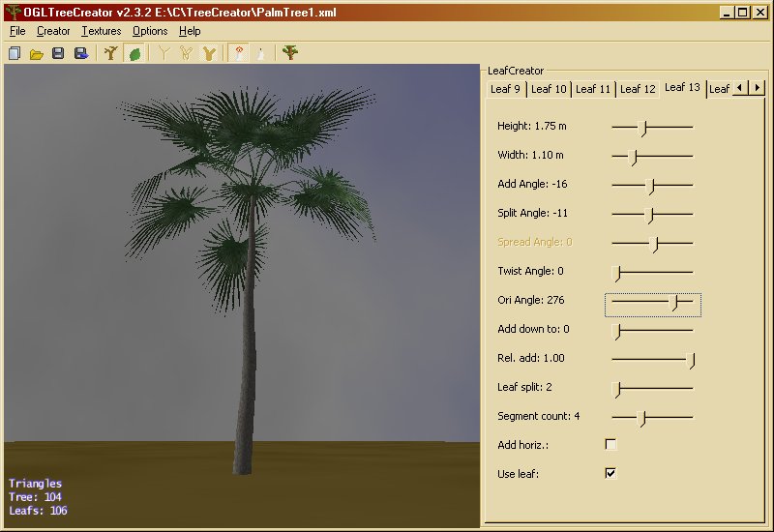Open the Creator menu

[53, 31]
